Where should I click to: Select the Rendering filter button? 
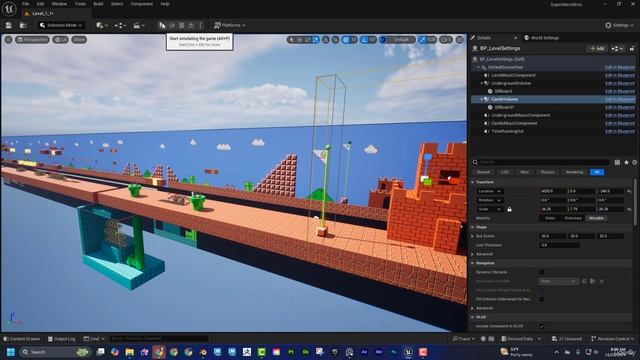(574, 172)
